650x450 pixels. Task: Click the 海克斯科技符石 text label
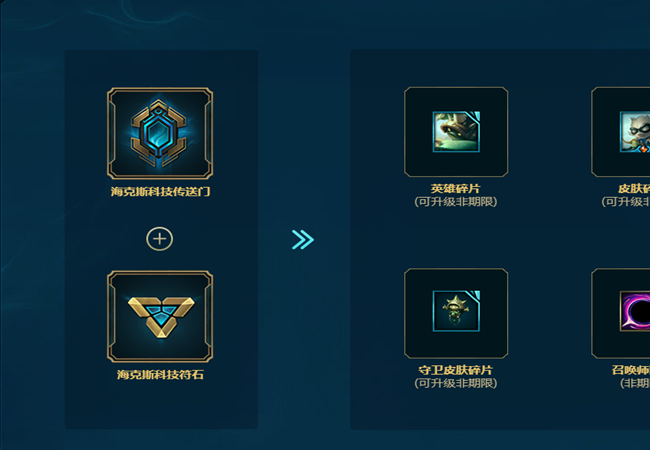(160, 375)
